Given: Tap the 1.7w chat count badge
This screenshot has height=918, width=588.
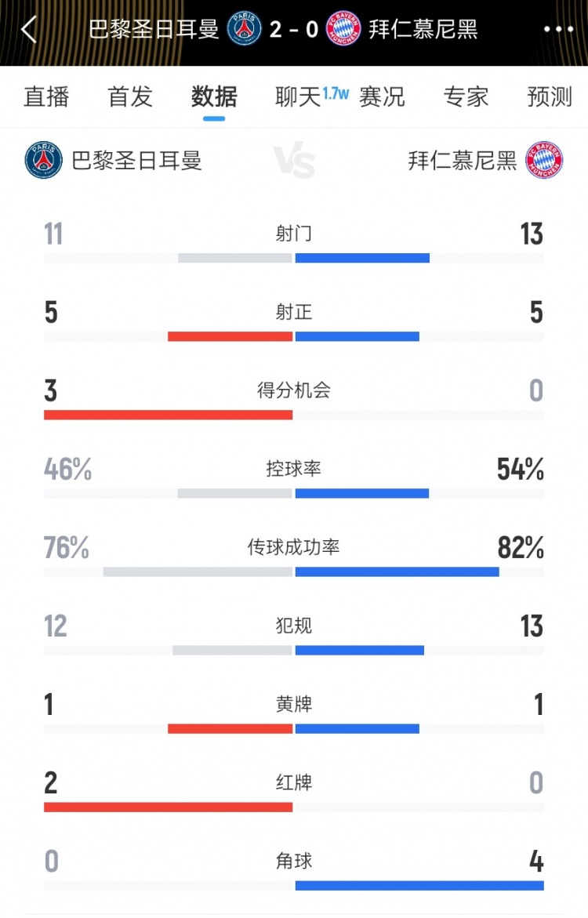Looking at the screenshot, I should (335, 92).
